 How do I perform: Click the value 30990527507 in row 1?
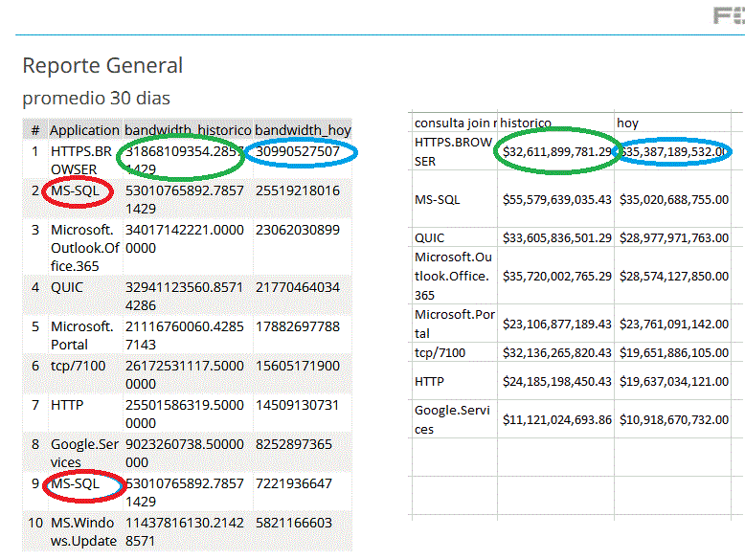[x=298, y=151]
